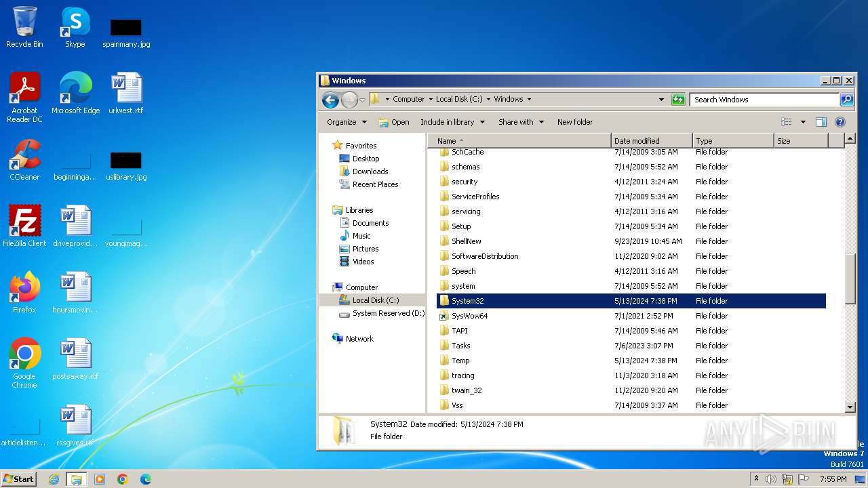
Task: Click the CCleaner desktop shortcut
Action: (x=24, y=159)
